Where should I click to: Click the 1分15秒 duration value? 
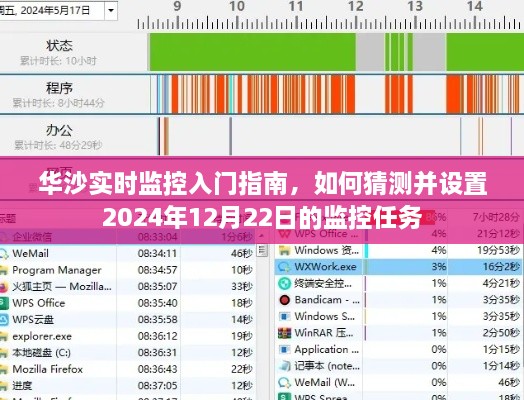coord(501,350)
